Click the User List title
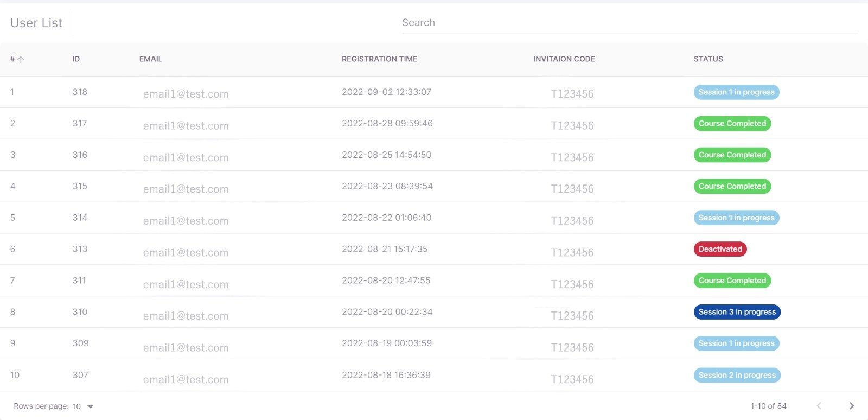 (36, 23)
